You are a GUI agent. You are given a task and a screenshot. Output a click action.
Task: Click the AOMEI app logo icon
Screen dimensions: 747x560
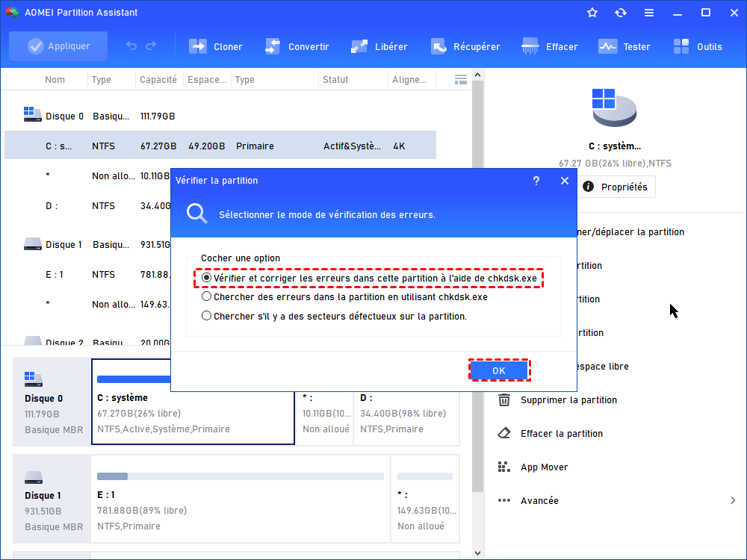[12, 13]
